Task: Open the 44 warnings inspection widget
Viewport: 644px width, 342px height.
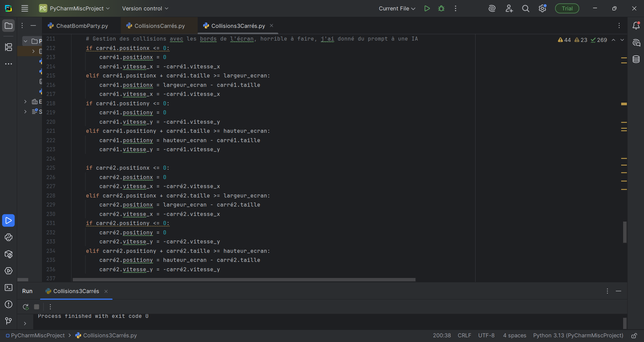Action: coord(564,40)
